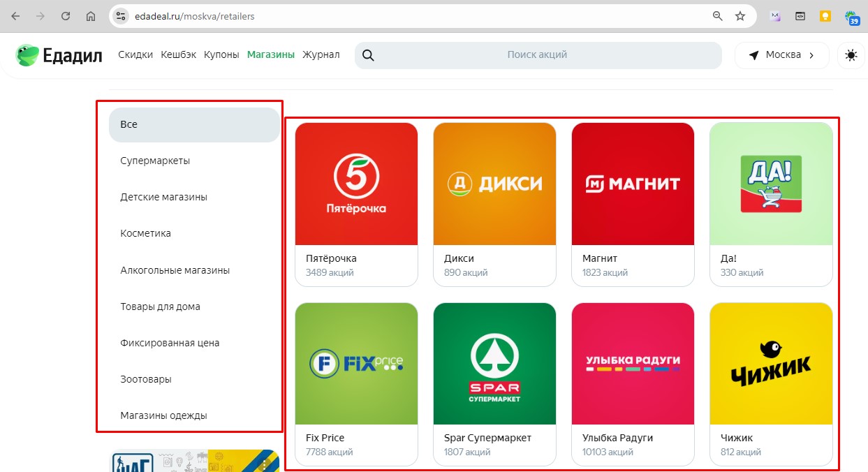The height and width of the screenshot is (472, 868).
Task: Open the Чижик store logo tile
Action: [x=771, y=364]
